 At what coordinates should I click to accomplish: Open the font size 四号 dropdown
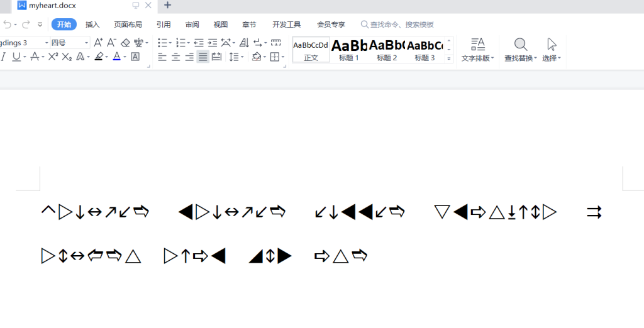tap(87, 43)
